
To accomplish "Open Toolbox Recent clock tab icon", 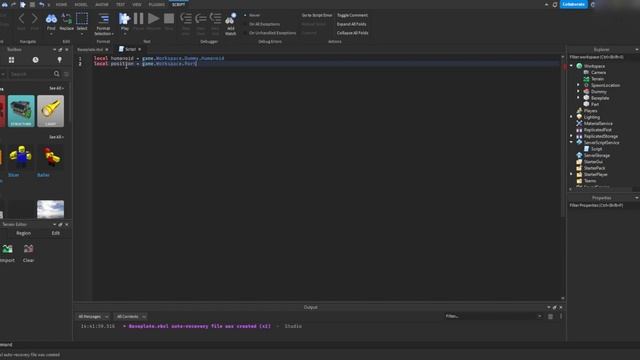I will 36,60.
